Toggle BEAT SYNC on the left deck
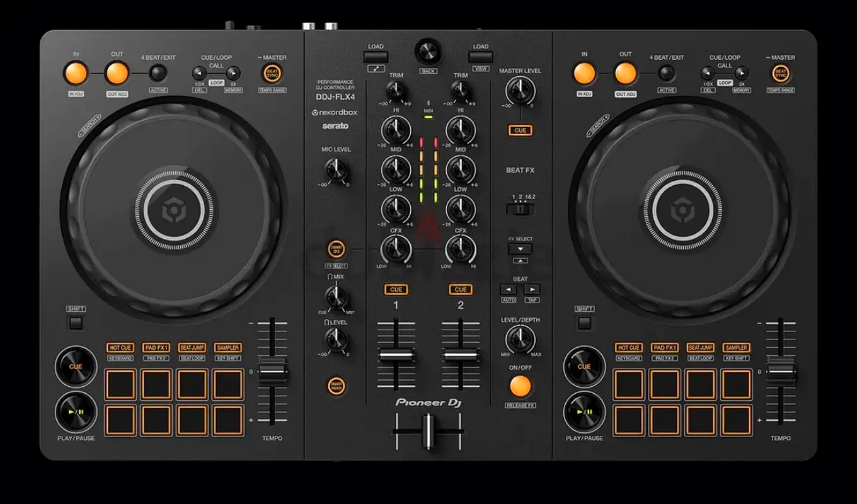The height and width of the screenshot is (504, 857). click(x=273, y=73)
